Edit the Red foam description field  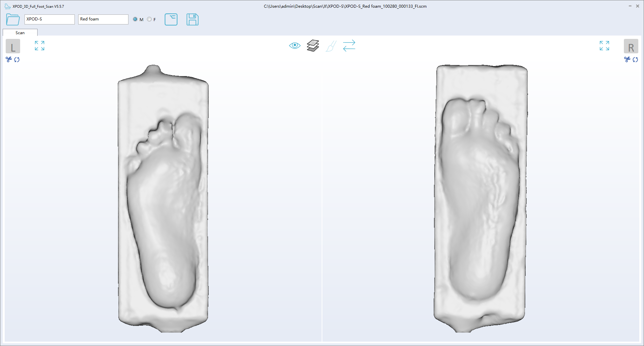click(103, 19)
